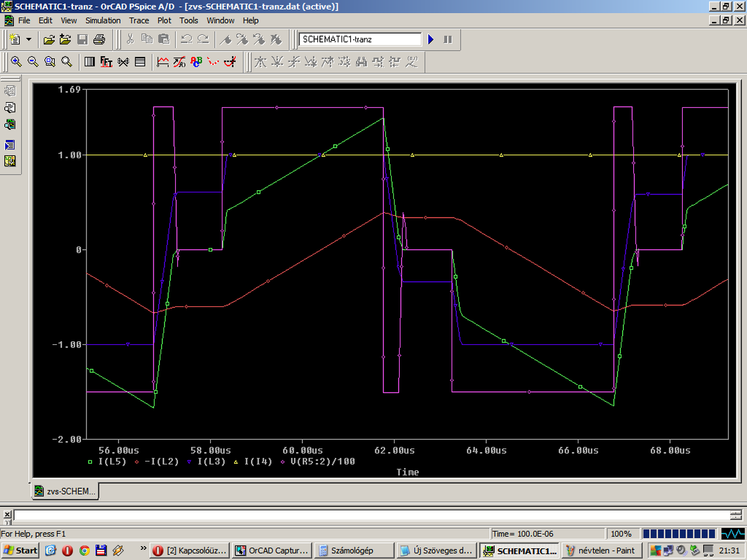Image resolution: width=747 pixels, height=560 pixels.
Task: Click the command line input field
Action: (x=371, y=515)
